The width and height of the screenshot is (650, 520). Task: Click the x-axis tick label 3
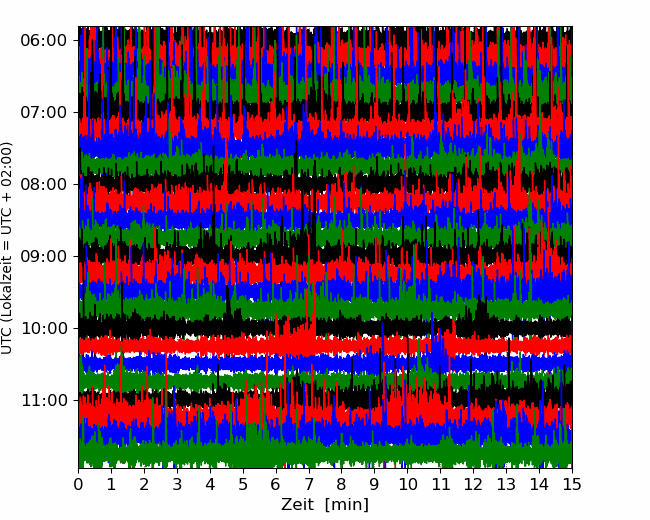(177, 484)
